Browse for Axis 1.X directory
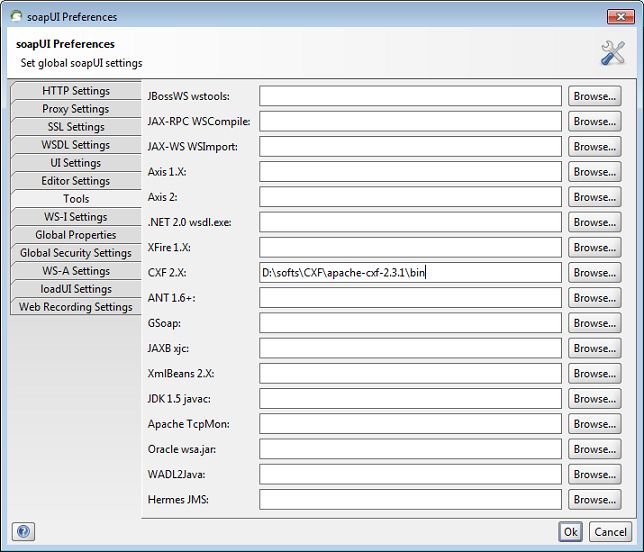The width and height of the screenshot is (644, 552). (594, 172)
